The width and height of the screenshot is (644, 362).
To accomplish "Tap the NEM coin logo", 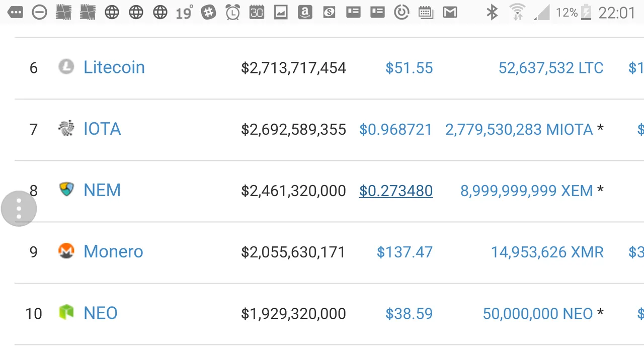I will coord(66,190).
